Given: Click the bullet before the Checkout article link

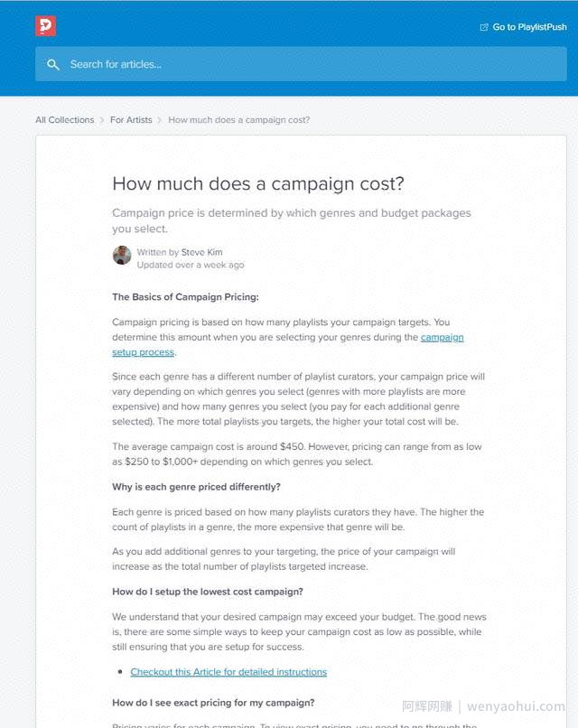Looking at the screenshot, I should (120, 672).
